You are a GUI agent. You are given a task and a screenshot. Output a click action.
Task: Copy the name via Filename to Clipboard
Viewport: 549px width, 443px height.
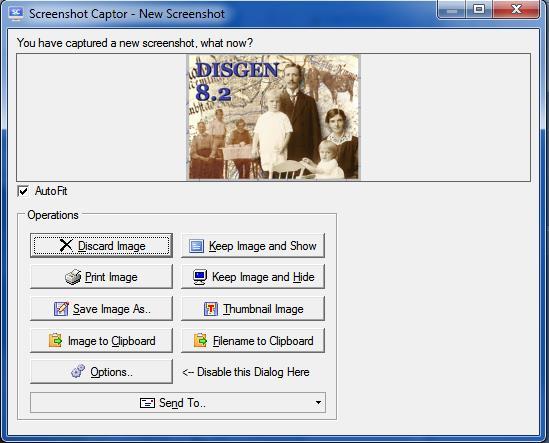click(x=253, y=340)
